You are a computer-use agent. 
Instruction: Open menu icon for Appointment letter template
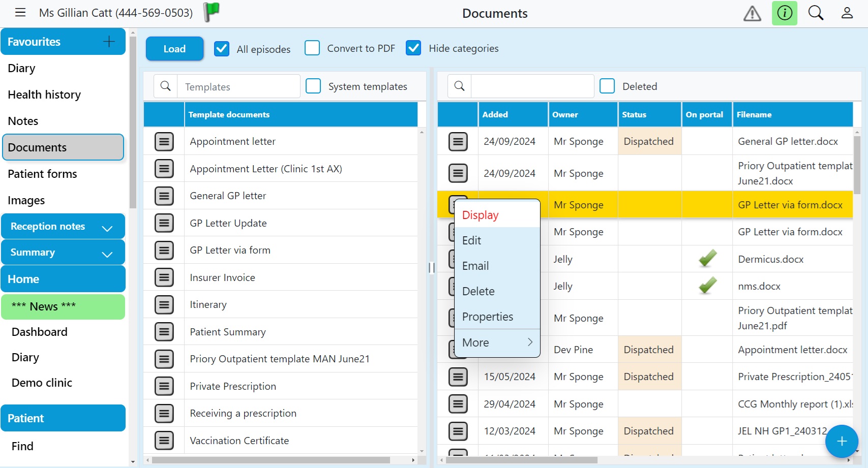[x=164, y=141]
